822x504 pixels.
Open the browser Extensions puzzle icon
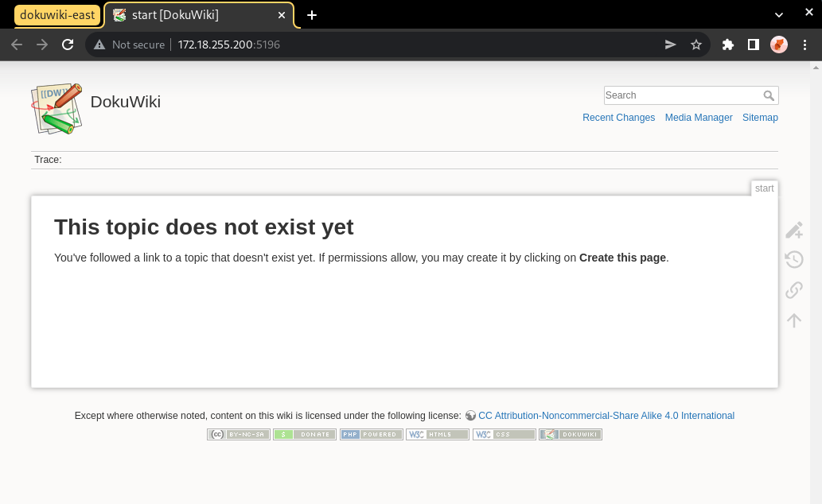pos(727,45)
